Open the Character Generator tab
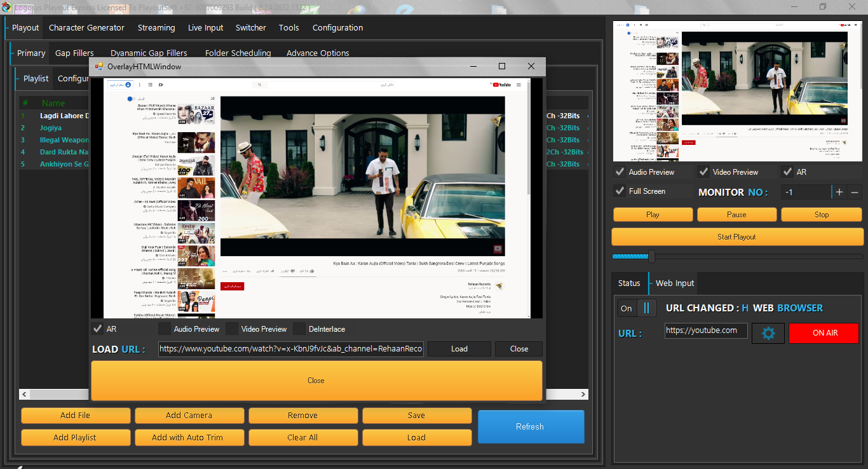The width and height of the screenshot is (868, 469). [x=86, y=27]
